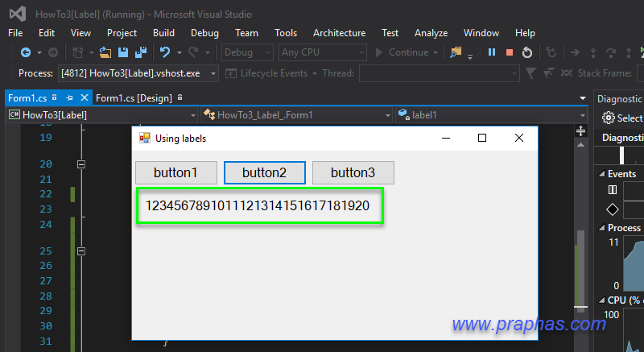Click the editor split window handle

(x=580, y=131)
